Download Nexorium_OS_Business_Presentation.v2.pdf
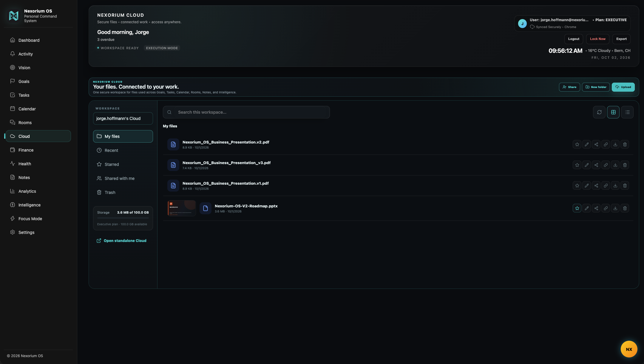Viewport: 644px width, 364px height. point(615,144)
